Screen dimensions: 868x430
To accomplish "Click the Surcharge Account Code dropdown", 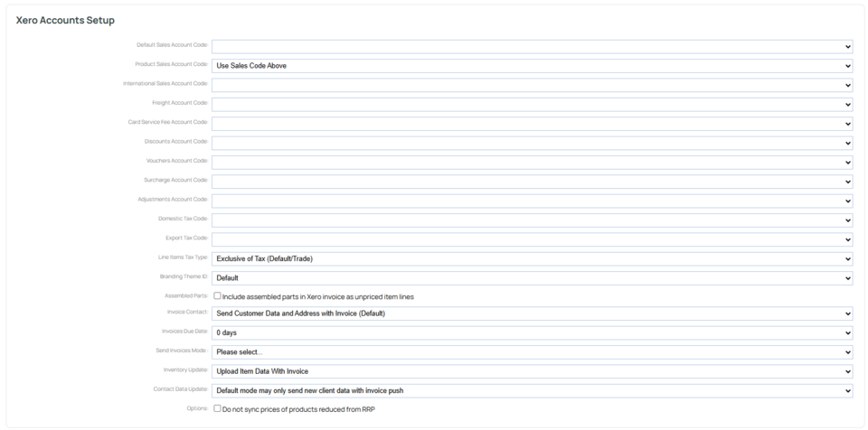I will click(532, 182).
